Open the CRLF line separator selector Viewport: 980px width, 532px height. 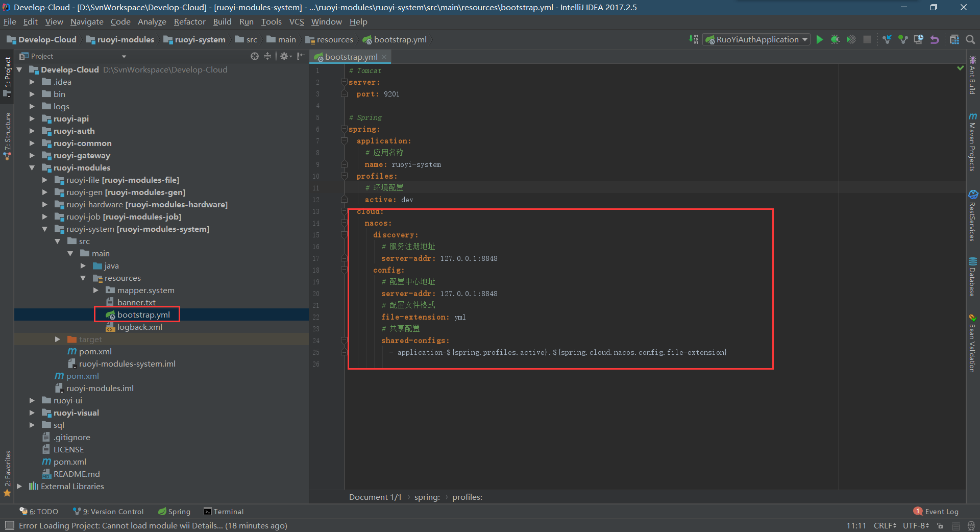click(885, 525)
